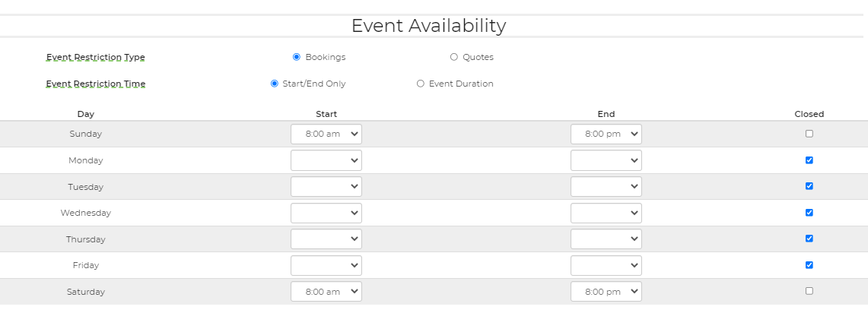Uncheck the Monday Closed checkbox

point(809,160)
